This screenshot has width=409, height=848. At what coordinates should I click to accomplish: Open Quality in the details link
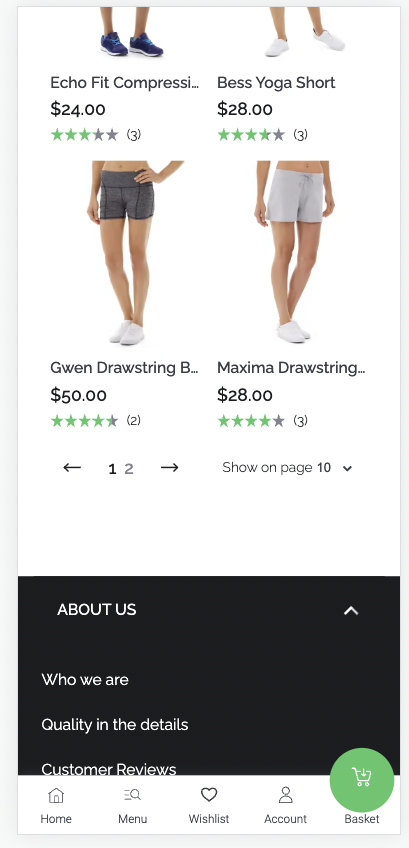coord(115,725)
